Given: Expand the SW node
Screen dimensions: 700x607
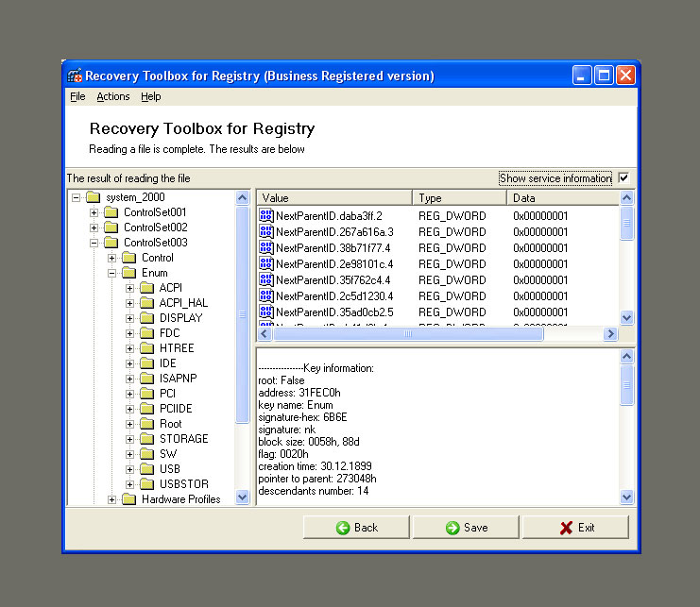Looking at the screenshot, I should pyautogui.click(x=130, y=454).
